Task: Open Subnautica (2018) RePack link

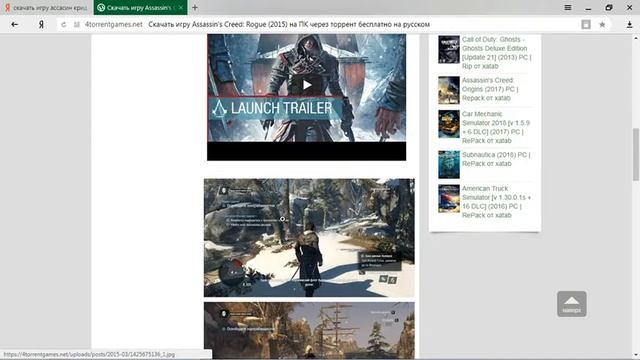Action: (x=496, y=159)
